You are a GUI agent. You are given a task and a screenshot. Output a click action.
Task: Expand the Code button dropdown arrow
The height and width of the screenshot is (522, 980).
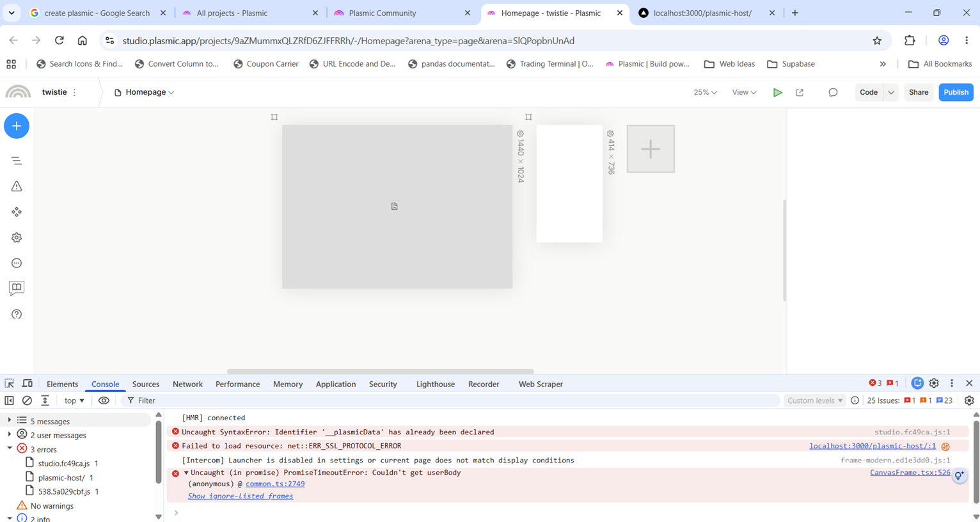891,92
